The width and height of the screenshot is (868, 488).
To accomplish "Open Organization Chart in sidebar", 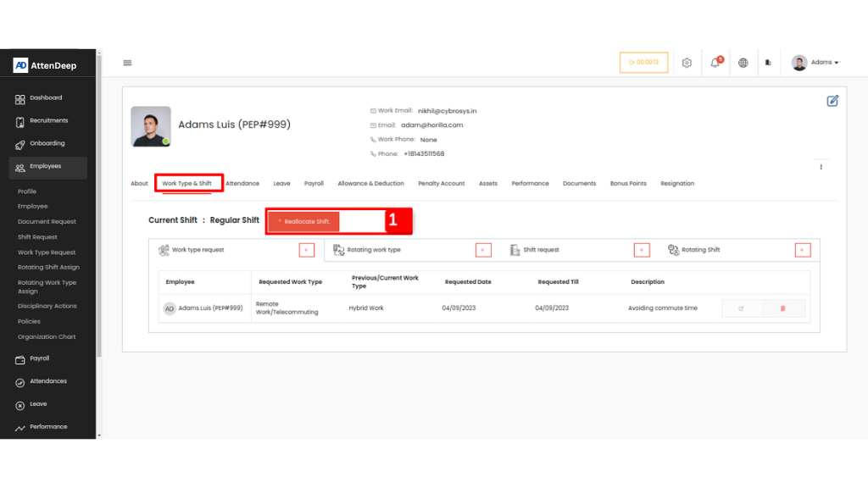I will (47, 337).
